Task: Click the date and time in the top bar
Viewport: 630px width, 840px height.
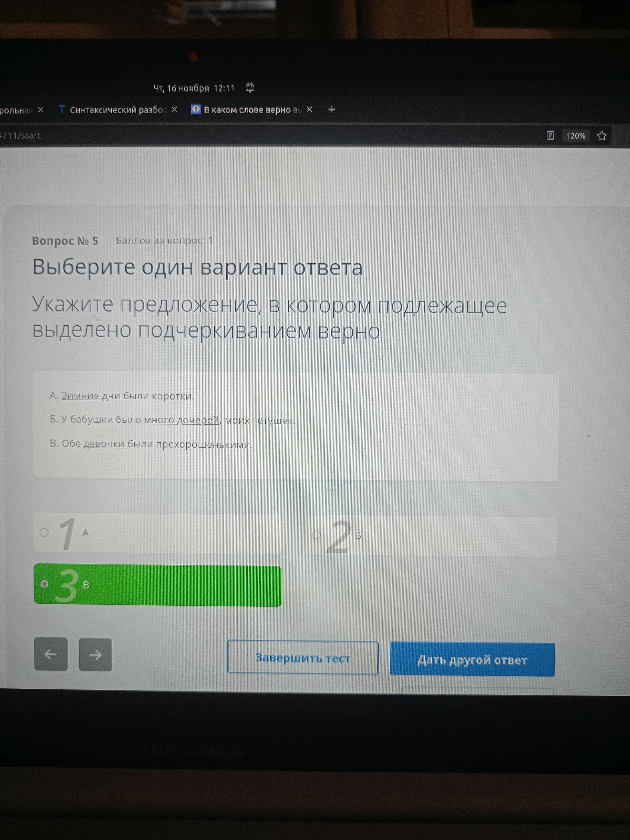Action: pyautogui.click(x=194, y=88)
